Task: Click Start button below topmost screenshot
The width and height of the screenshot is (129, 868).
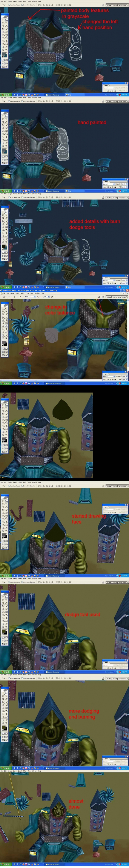Action: click(x=5, y=95)
